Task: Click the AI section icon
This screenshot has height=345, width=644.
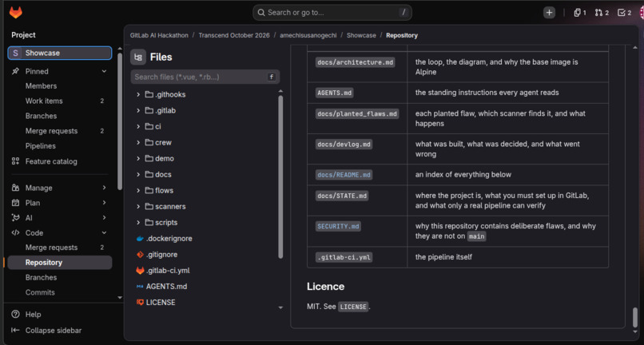Action: coord(16,218)
